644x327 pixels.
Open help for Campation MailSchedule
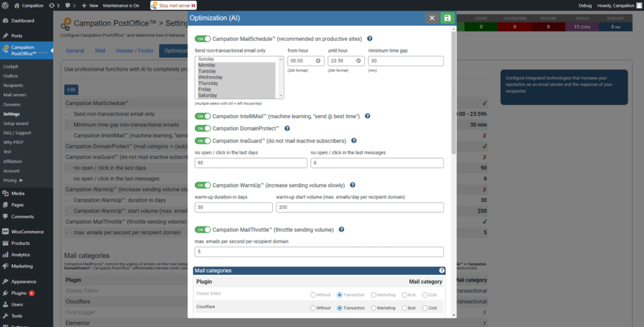(x=370, y=38)
